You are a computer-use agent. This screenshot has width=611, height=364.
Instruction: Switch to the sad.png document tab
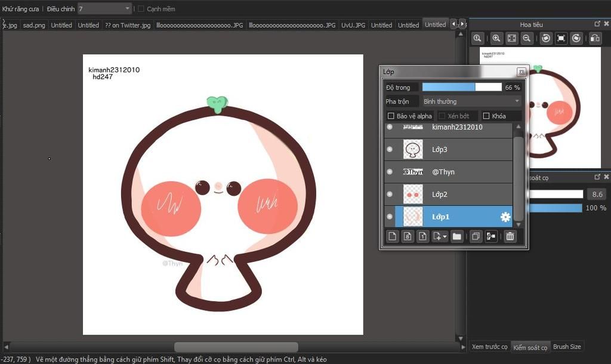pos(34,25)
